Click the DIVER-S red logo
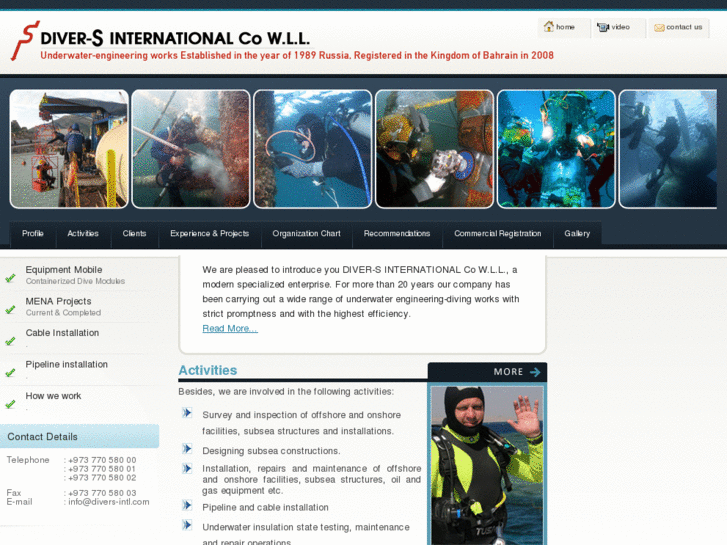The height and width of the screenshot is (545, 727). coord(22,41)
